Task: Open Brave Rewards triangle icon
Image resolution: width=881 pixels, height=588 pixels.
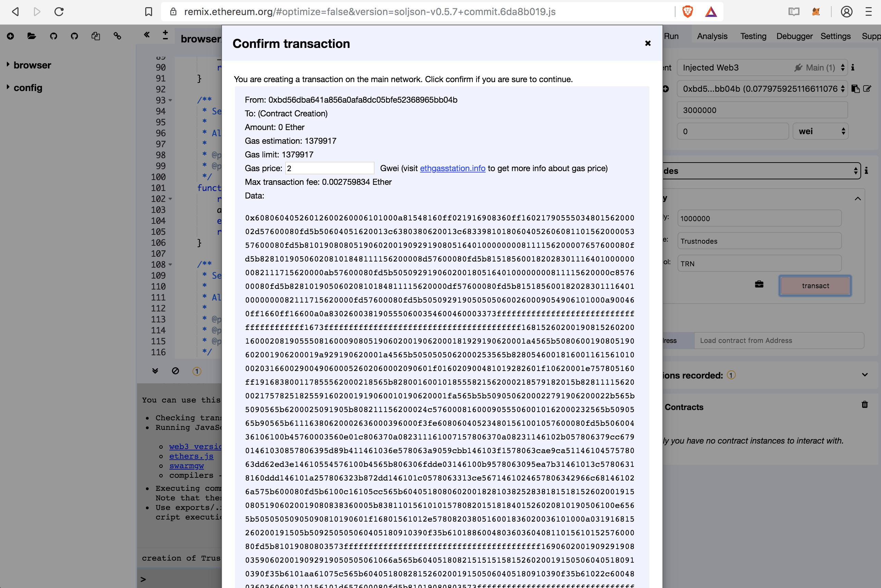Action: (711, 12)
